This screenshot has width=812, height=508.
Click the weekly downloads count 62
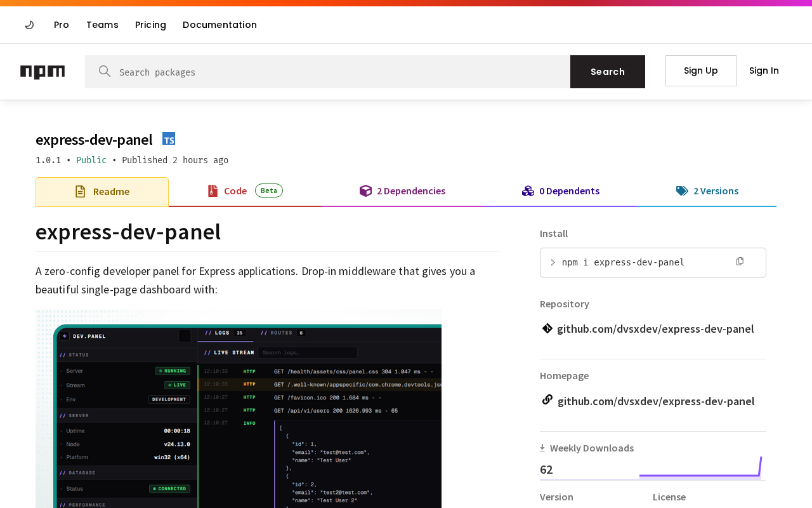click(x=546, y=470)
